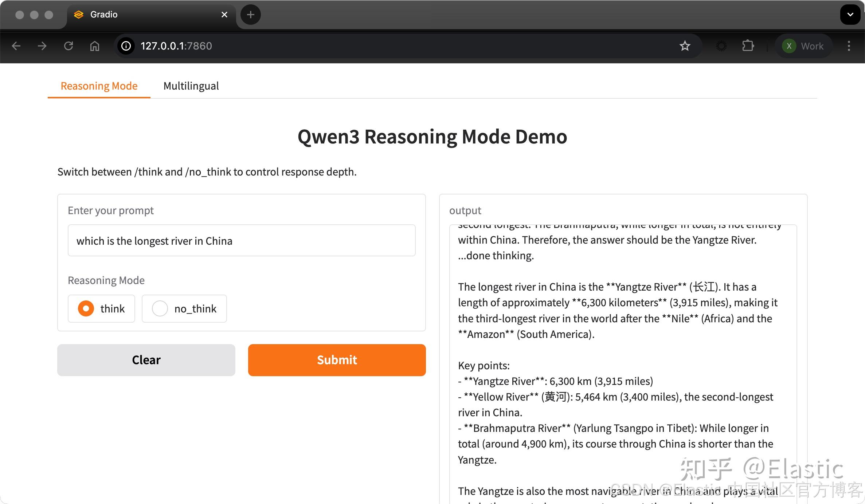The image size is (865, 504).
Task: Click the browser forward arrow
Action: [42, 46]
